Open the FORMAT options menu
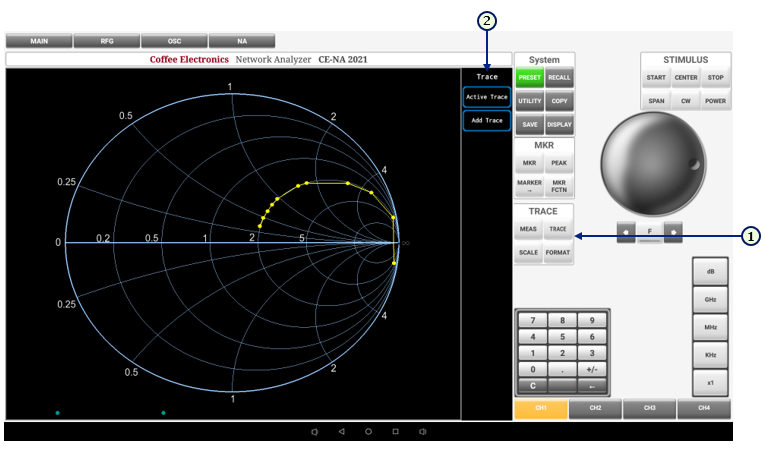 pyautogui.click(x=558, y=253)
